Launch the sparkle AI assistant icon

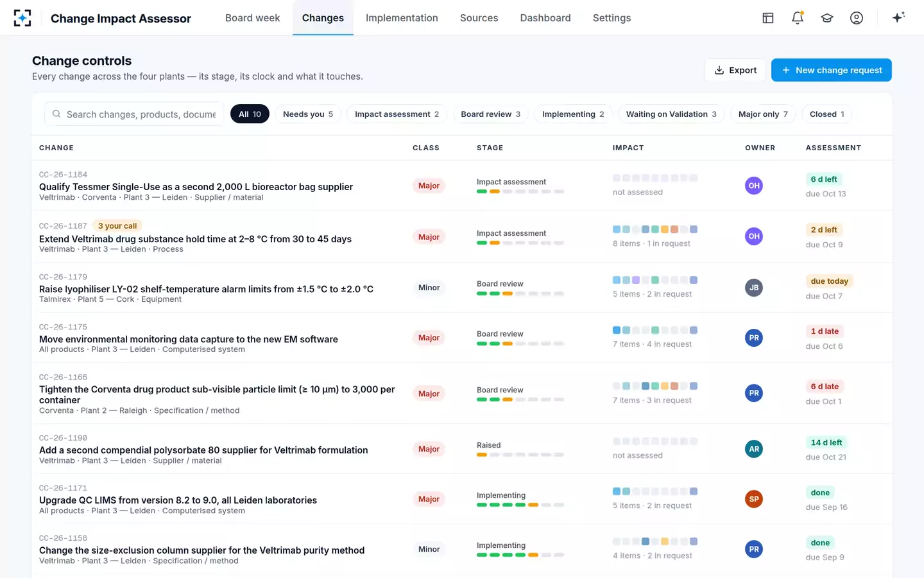(x=898, y=17)
